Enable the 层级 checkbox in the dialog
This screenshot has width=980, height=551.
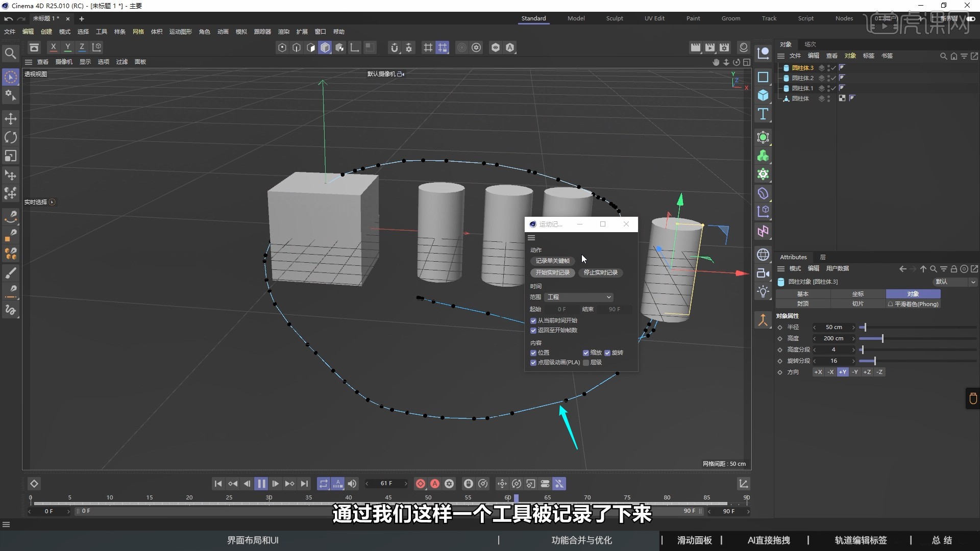[585, 363]
